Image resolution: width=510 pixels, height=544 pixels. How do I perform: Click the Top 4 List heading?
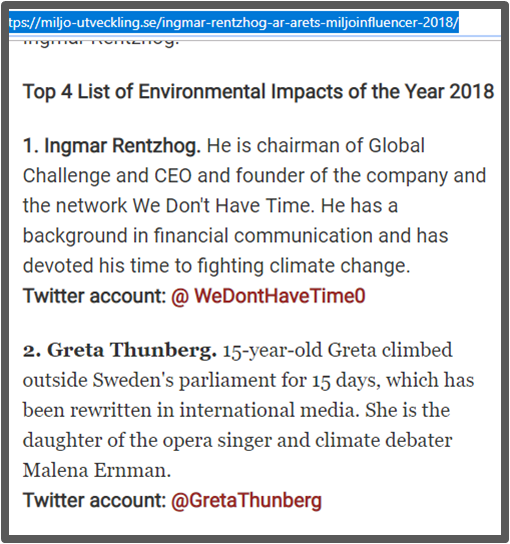tap(258, 92)
